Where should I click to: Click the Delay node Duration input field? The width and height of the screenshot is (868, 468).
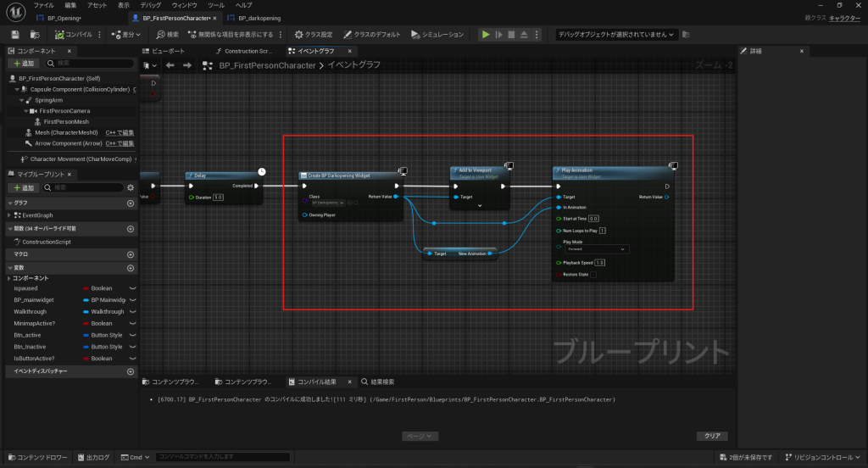coord(218,197)
